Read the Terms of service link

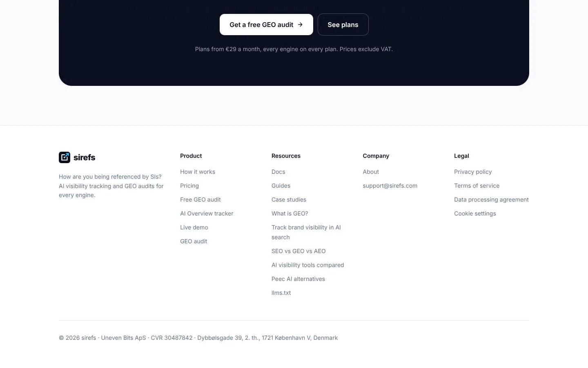point(477,186)
